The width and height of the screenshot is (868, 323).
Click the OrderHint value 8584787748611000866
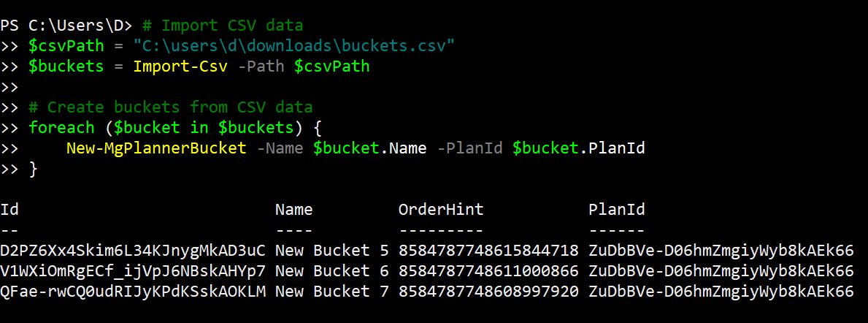488,271
